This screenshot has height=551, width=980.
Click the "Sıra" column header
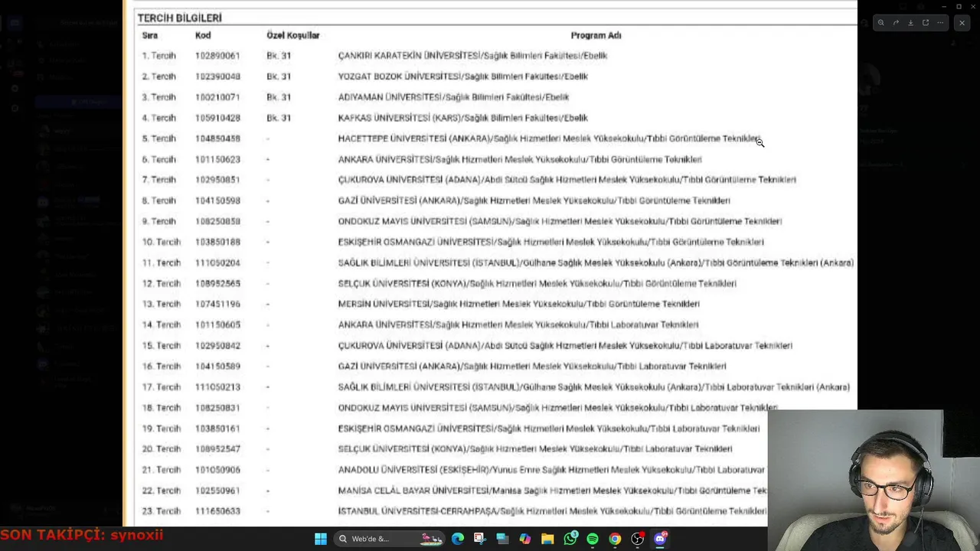149,35
